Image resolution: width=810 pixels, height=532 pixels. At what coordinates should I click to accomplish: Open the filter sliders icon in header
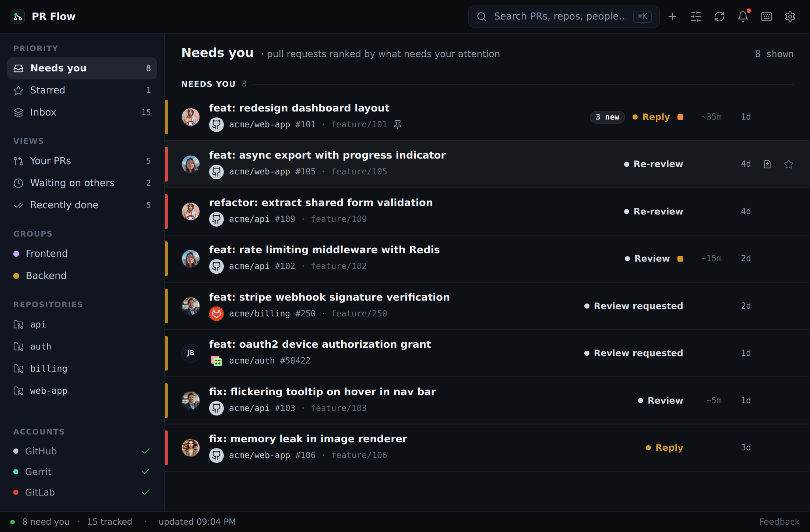(696, 17)
